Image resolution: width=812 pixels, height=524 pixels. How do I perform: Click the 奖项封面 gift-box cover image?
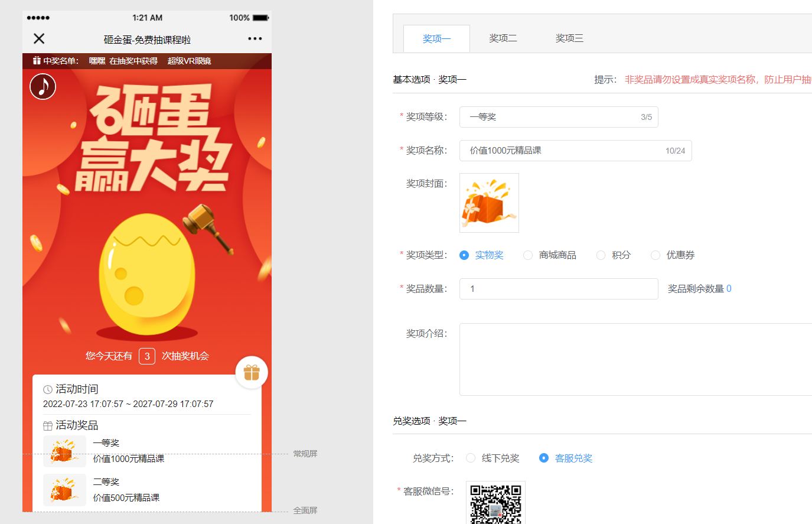[x=489, y=203]
